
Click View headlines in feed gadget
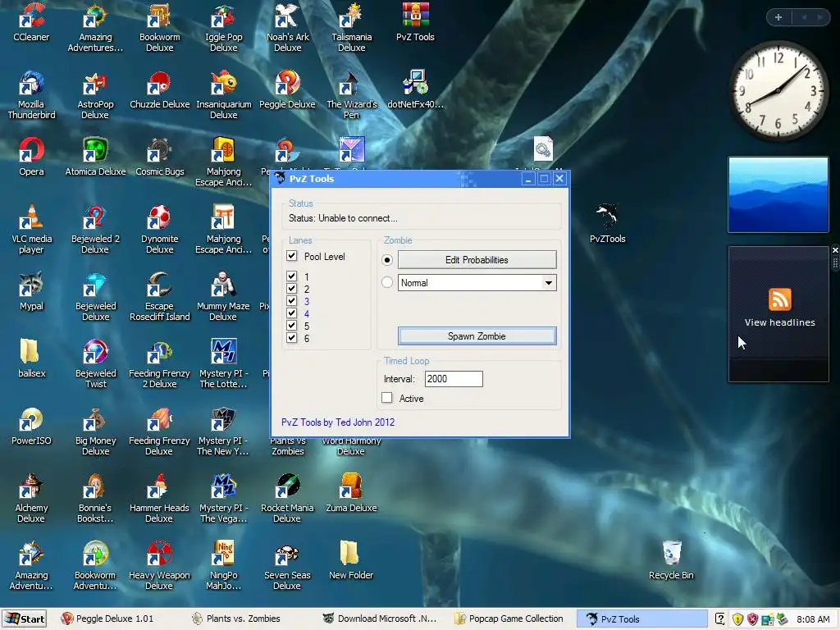tap(779, 322)
